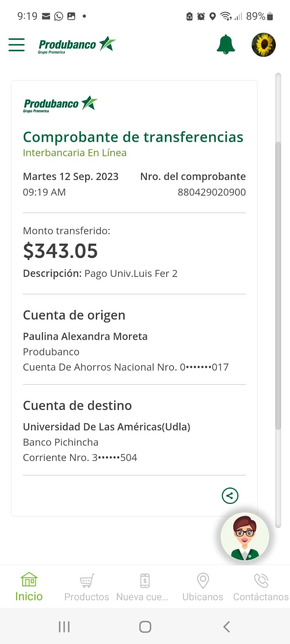Tap the Cuenta de origen heading
Image resolution: width=290 pixels, height=644 pixels.
point(74,315)
